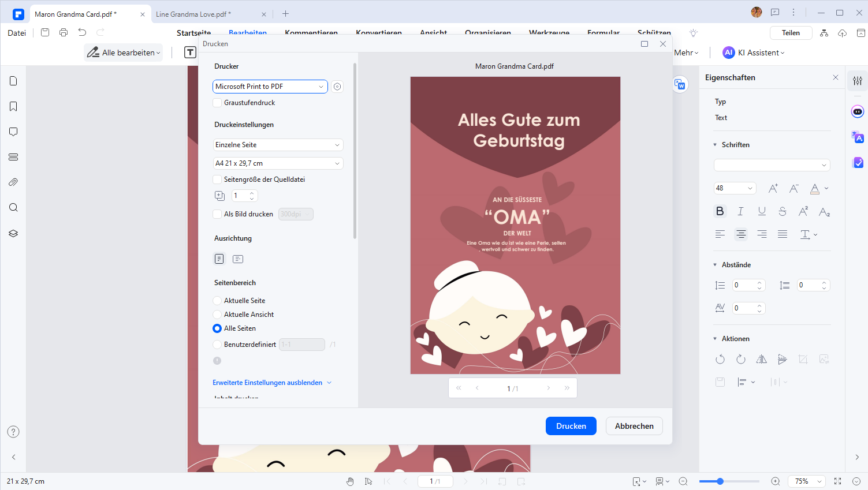This screenshot has height=490, width=868.
Task: Enable Graustufendruck checkbox
Action: (x=217, y=103)
